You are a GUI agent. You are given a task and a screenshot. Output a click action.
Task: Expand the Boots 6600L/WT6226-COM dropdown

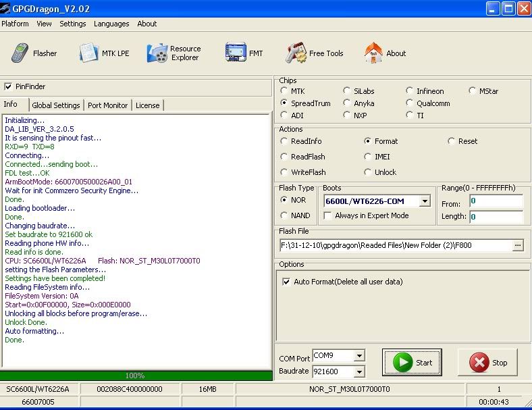(425, 201)
